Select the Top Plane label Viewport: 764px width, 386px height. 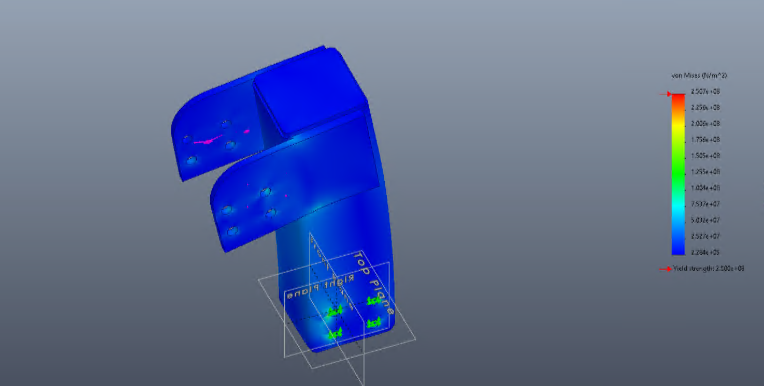tap(374, 283)
